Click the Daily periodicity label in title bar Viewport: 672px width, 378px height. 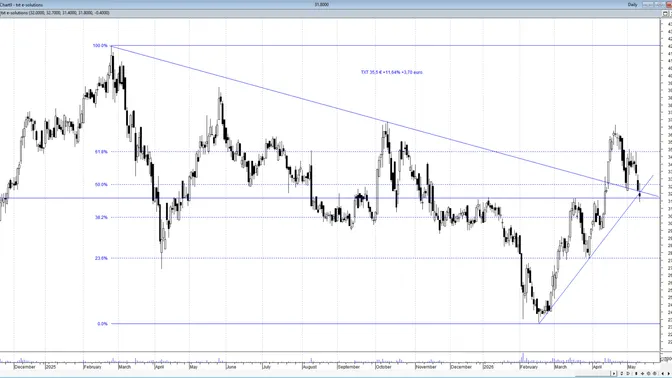coord(633,5)
